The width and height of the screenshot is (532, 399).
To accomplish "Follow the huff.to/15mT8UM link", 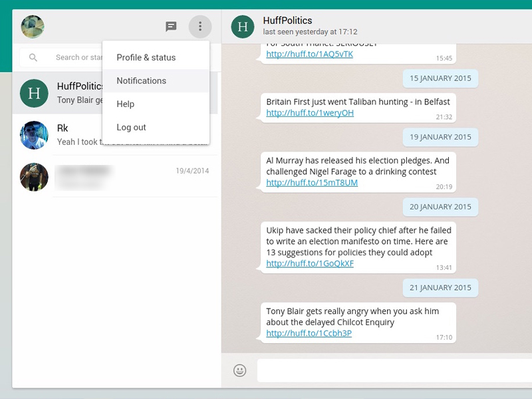I will click(312, 183).
